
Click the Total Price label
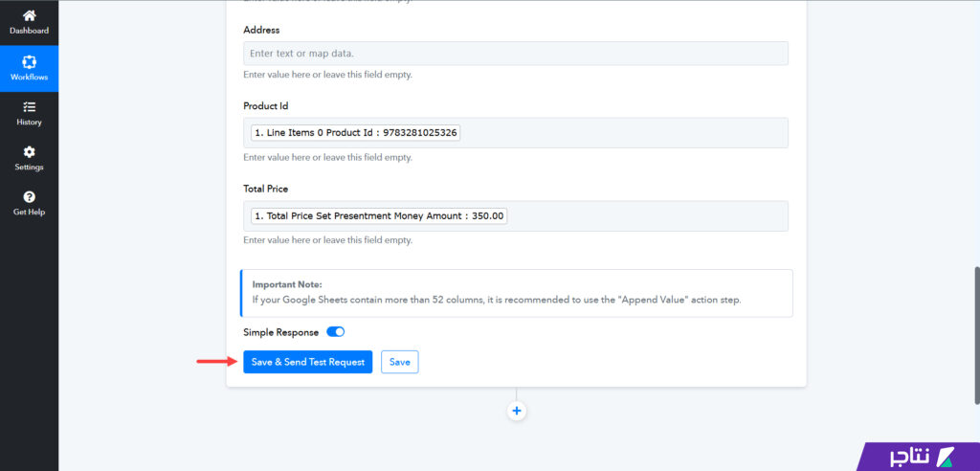click(266, 189)
